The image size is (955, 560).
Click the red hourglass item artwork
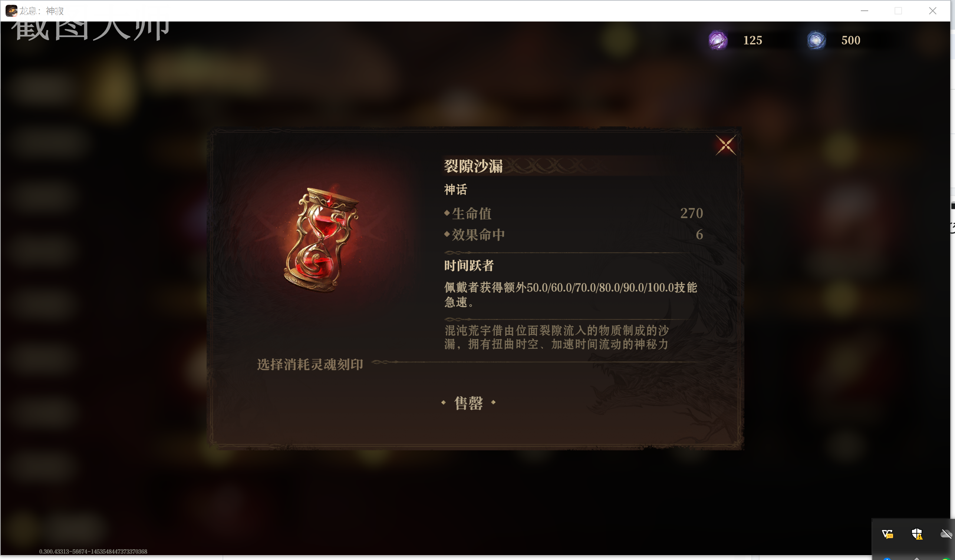point(322,240)
